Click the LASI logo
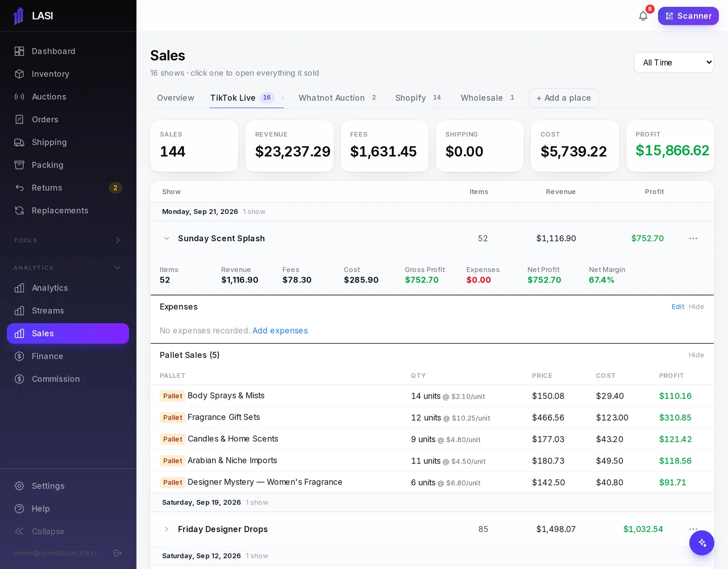 tap(33, 16)
